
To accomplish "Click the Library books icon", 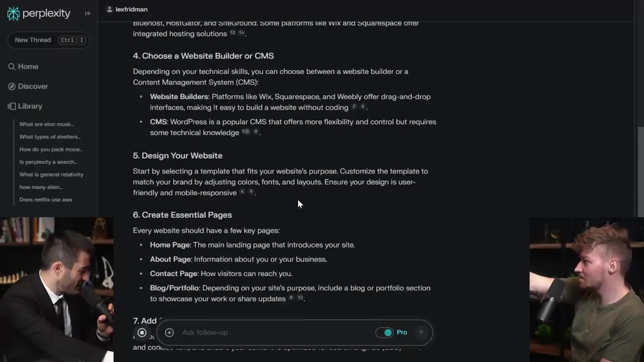I will [12, 106].
